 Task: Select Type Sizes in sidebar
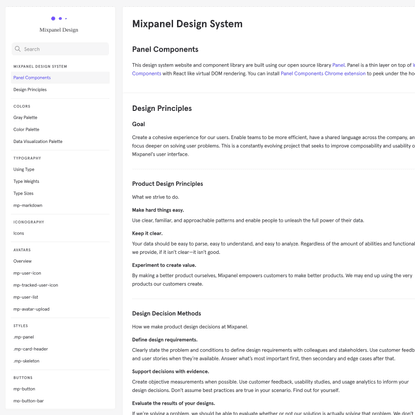coord(23,194)
